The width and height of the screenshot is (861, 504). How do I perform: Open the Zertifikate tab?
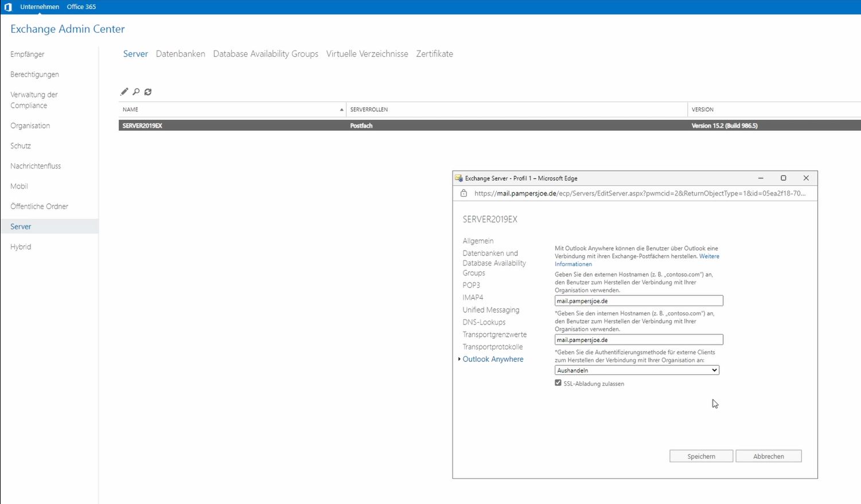tap(434, 54)
